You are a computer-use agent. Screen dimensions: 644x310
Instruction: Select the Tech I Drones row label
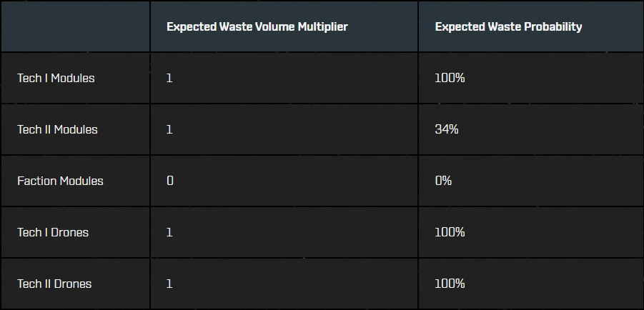(x=53, y=232)
